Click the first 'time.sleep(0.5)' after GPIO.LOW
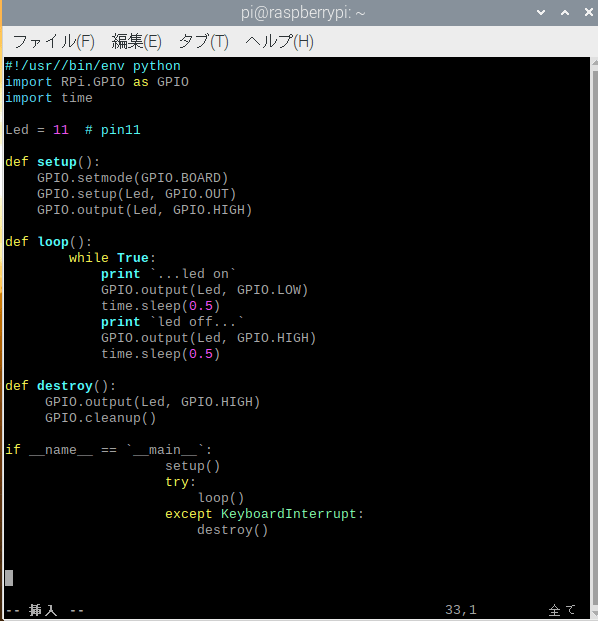598x621 pixels. [160, 306]
